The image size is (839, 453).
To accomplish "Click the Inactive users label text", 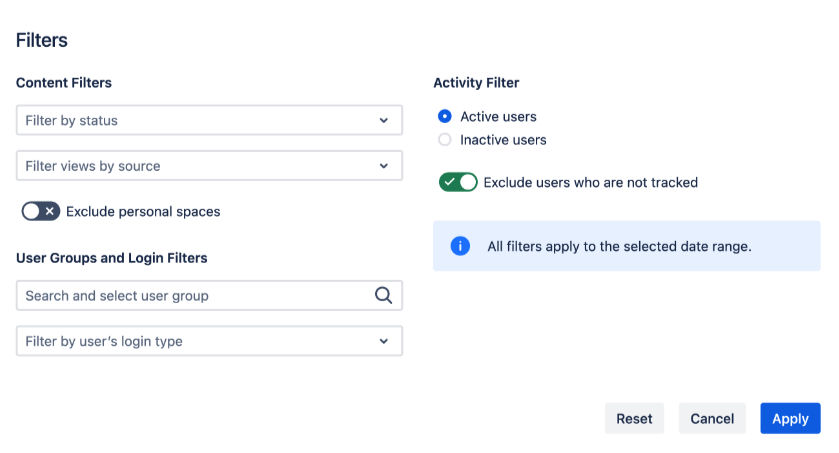I will pyautogui.click(x=503, y=140).
